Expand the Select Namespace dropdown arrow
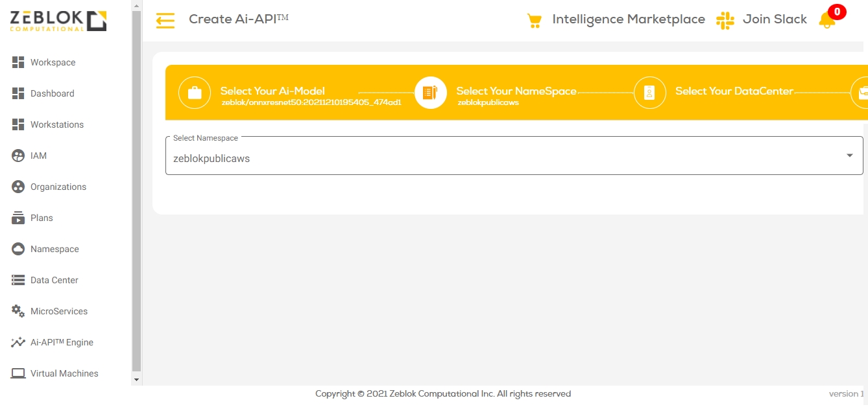The height and width of the screenshot is (407, 868). tap(849, 156)
